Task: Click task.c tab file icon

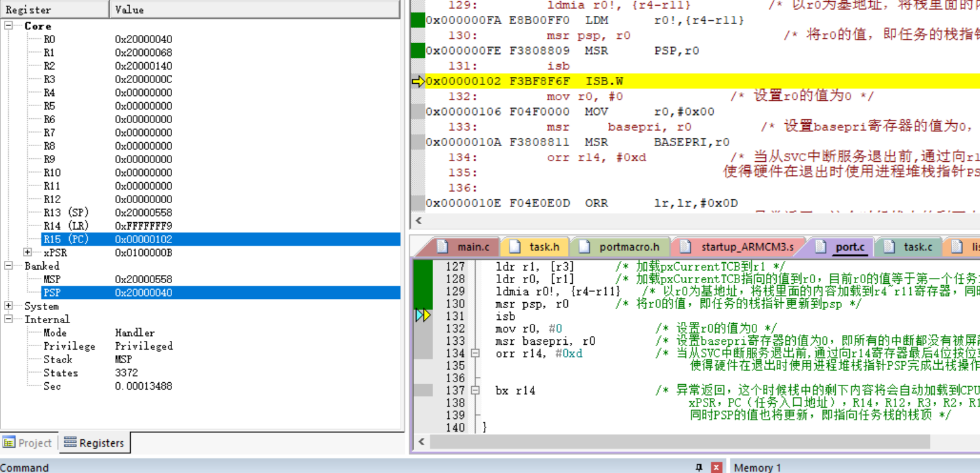Action: (x=889, y=246)
